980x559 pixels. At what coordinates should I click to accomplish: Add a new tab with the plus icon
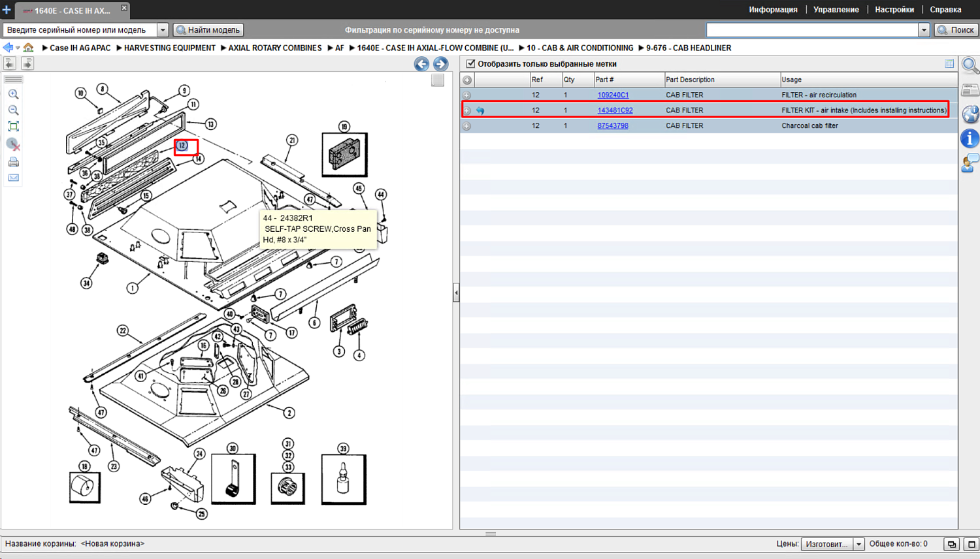pos(7,10)
